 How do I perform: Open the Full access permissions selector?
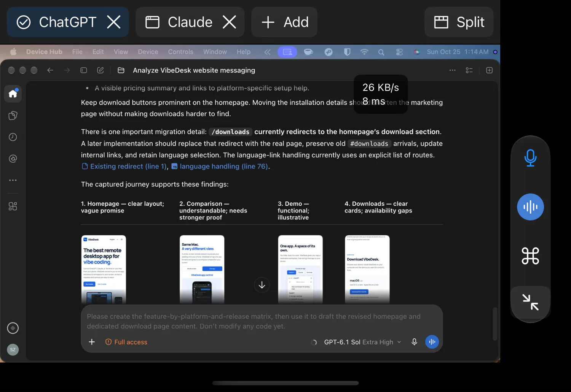126,342
